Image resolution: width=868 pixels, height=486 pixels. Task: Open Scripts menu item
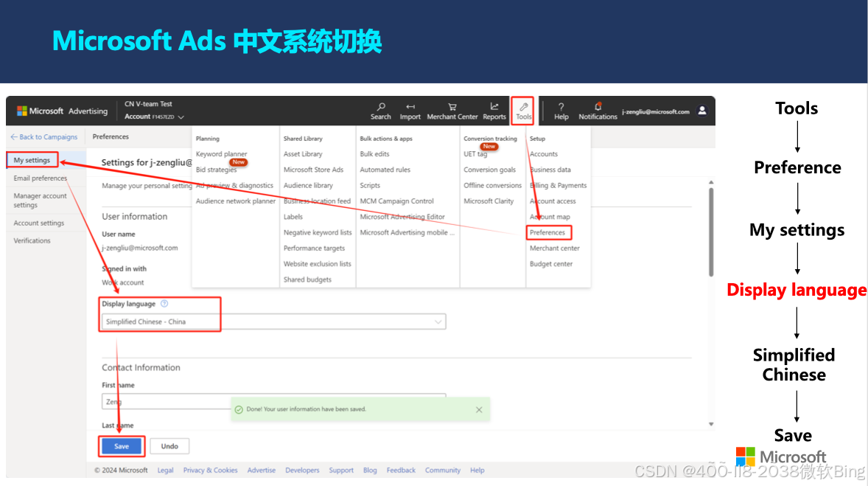(370, 186)
